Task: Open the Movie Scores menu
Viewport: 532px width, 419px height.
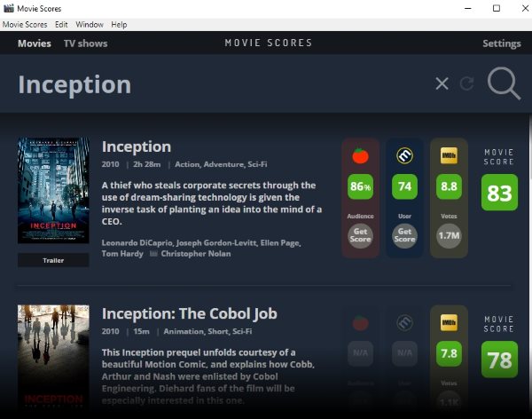Action: (x=25, y=25)
